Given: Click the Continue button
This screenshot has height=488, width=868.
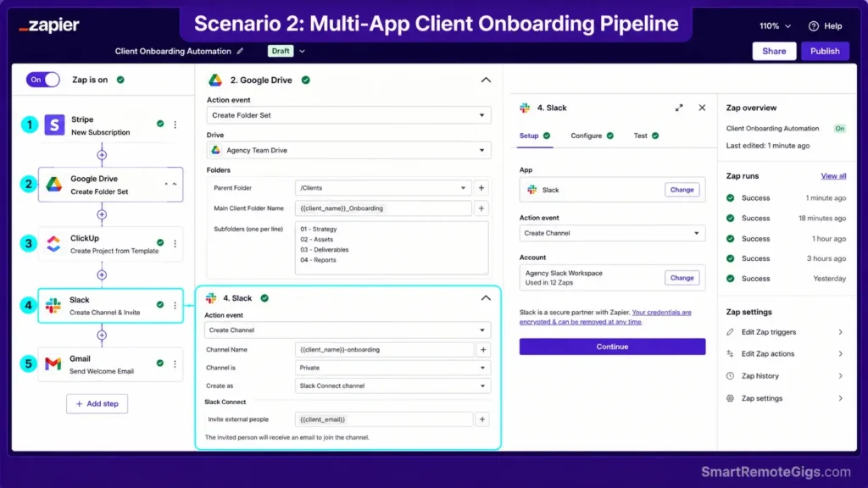Looking at the screenshot, I should 612,347.
